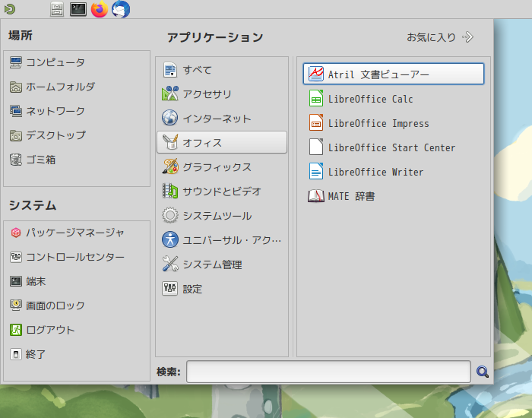Viewport: 532px width, 418px height.
Task: Open パッケージマネージャ
Action: [x=77, y=233]
